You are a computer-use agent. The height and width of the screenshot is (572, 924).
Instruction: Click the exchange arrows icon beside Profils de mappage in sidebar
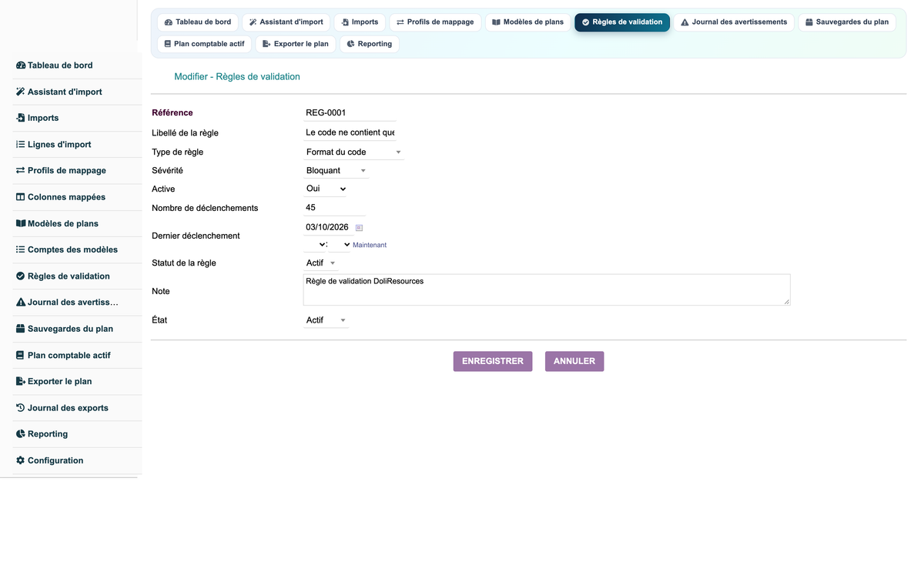pyautogui.click(x=21, y=171)
